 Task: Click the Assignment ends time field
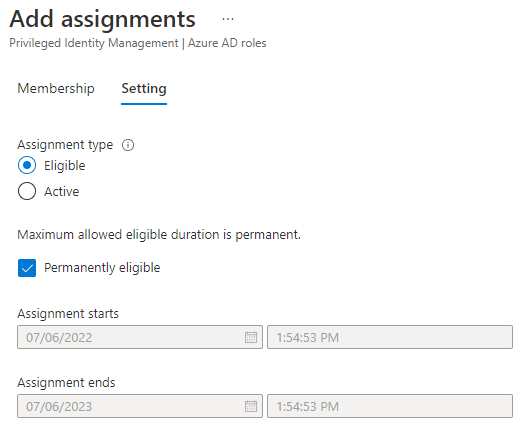pos(390,406)
